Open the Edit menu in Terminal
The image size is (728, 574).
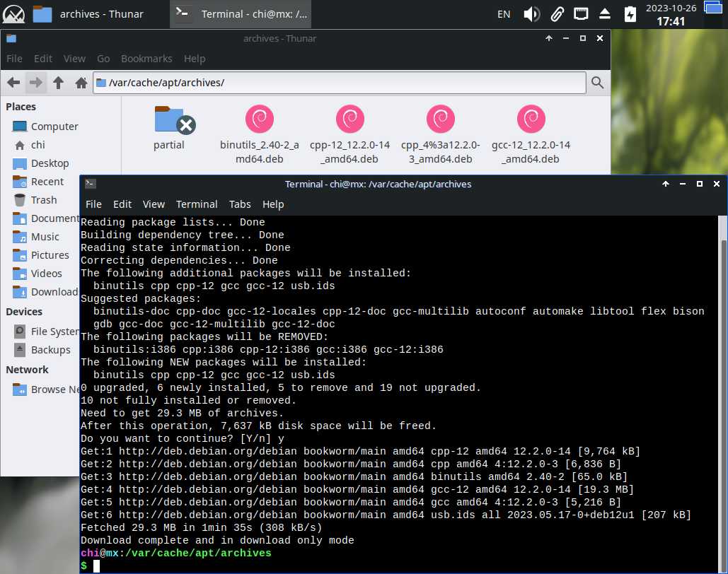click(x=122, y=204)
